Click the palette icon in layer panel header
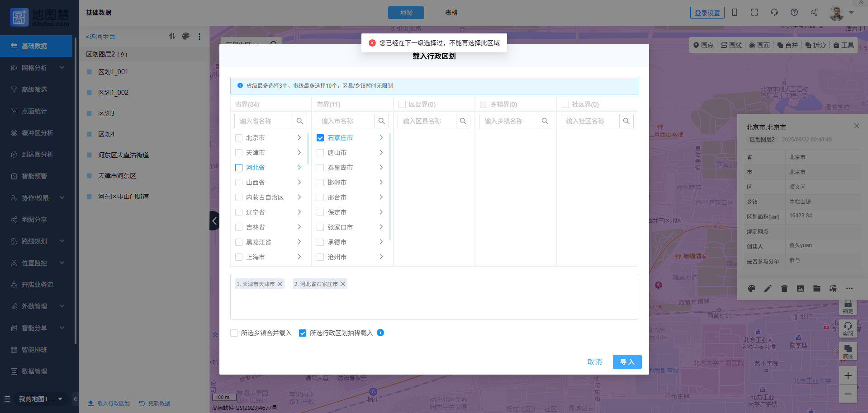Image resolution: width=868 pixels, height=413 pixels. pos(186,36)
